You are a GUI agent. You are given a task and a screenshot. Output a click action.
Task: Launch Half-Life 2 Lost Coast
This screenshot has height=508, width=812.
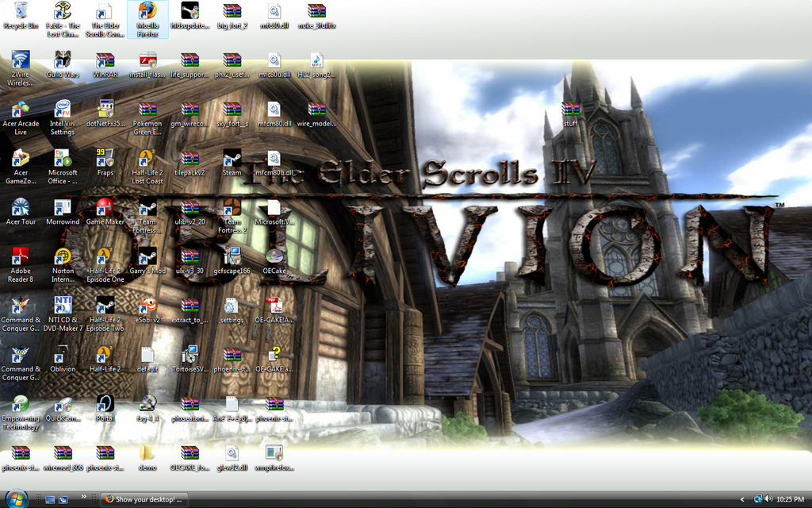[147, 167]
